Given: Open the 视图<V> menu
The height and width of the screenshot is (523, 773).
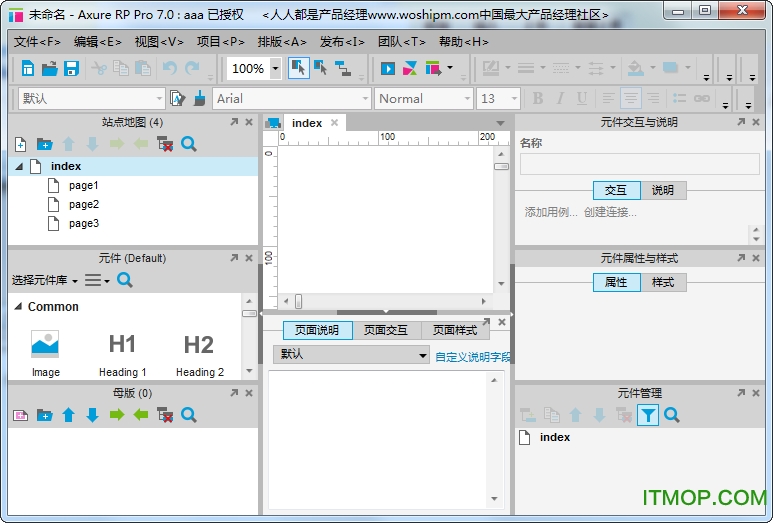Looking at the screenshot, I should 159,42.
